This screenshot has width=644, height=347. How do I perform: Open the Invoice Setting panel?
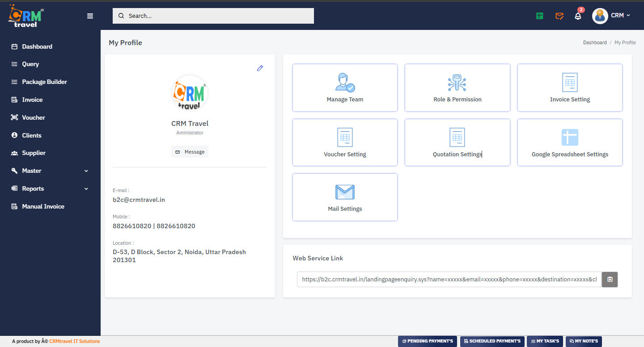pyautogui.click(x=569, y=88)
